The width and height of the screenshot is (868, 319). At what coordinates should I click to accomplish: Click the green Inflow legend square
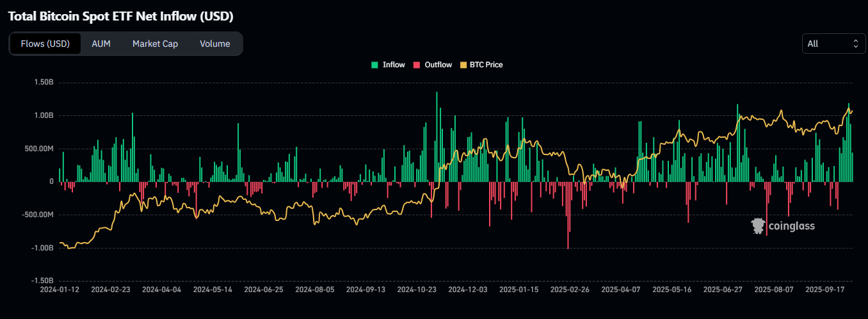[x=374, y=65]
